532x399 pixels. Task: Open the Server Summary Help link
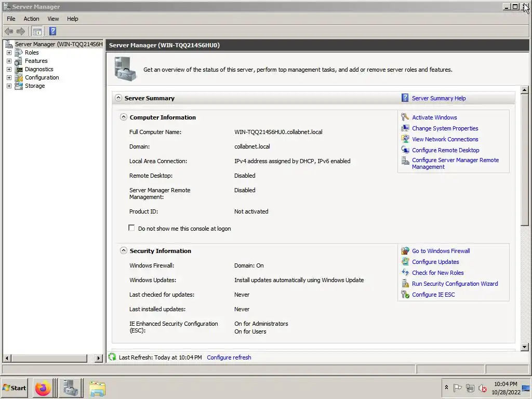coord(438,98)
